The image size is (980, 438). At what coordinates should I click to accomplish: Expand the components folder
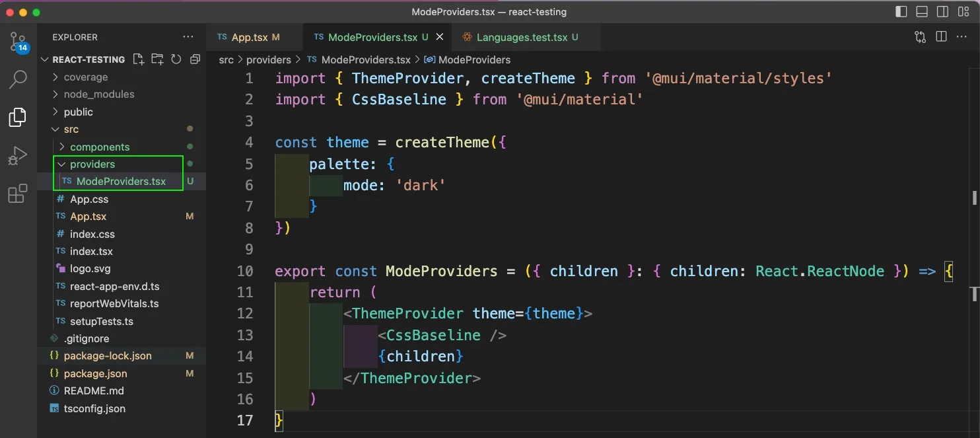[x=100, y=147]
